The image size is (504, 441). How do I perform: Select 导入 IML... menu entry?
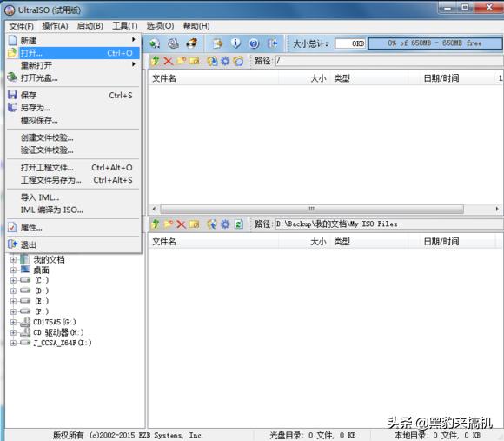[x=73, y=197]
